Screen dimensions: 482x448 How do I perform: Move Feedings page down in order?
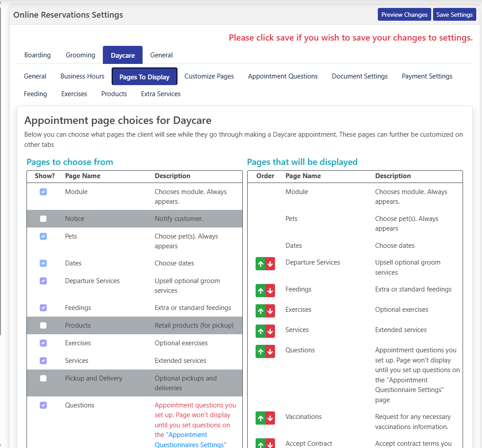click(x=270, y=291)
